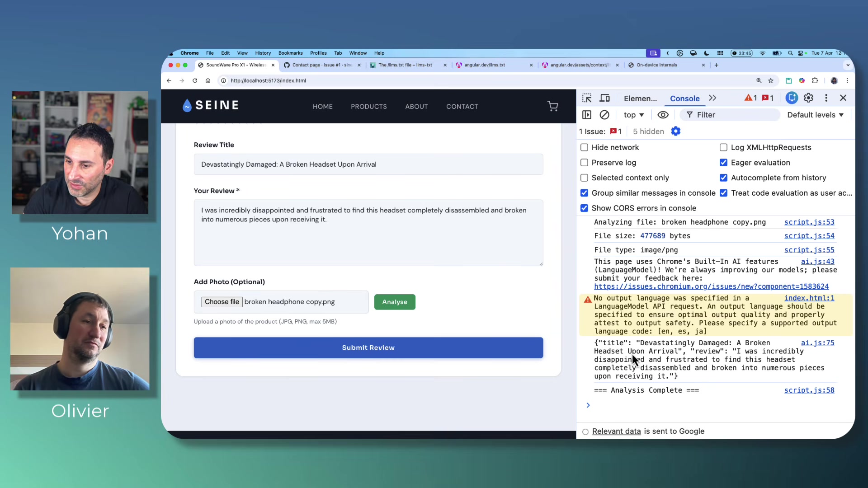Viewport: 868px width, 488px height.
Task: Click the Submit Review button
Action: (368, 347)
